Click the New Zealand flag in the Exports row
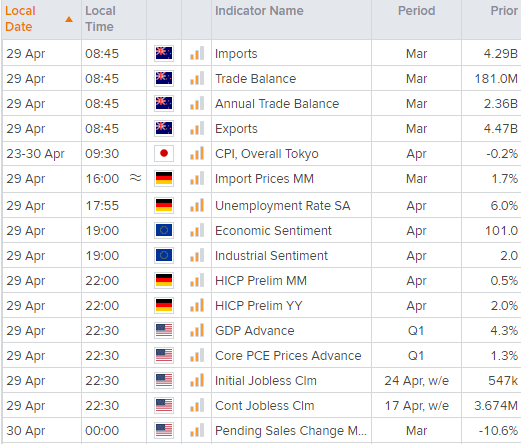The width and height of the screenshot is (521, 444). pos(164,128)
